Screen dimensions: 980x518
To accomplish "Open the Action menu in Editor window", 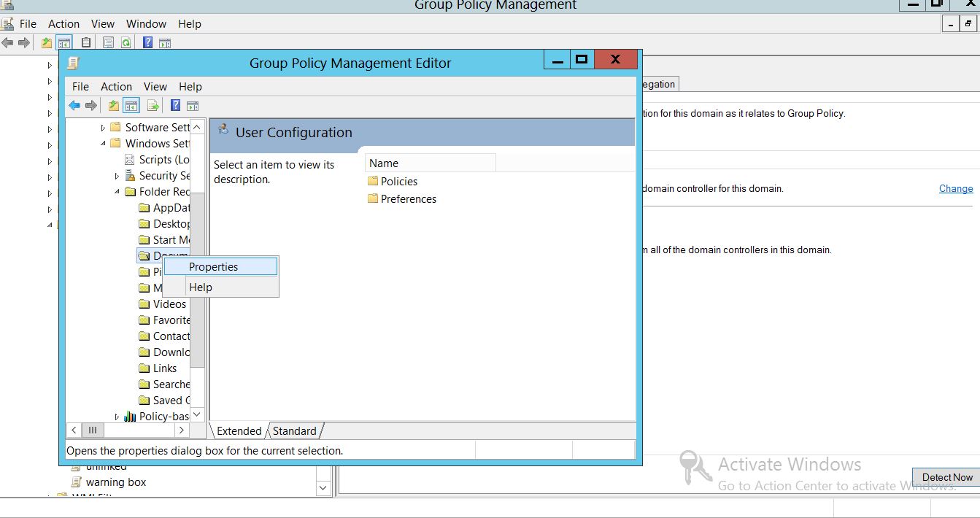I will 116,87.
